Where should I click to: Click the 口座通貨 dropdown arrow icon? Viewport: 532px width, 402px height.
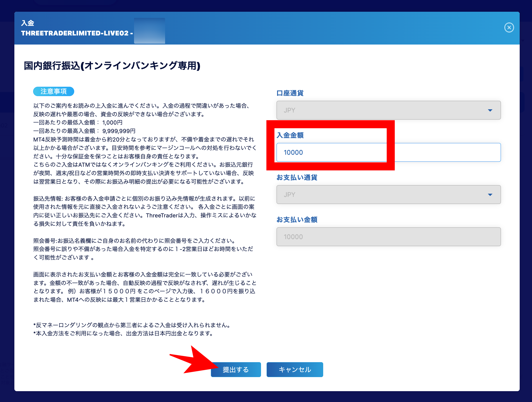pos(491,110)
